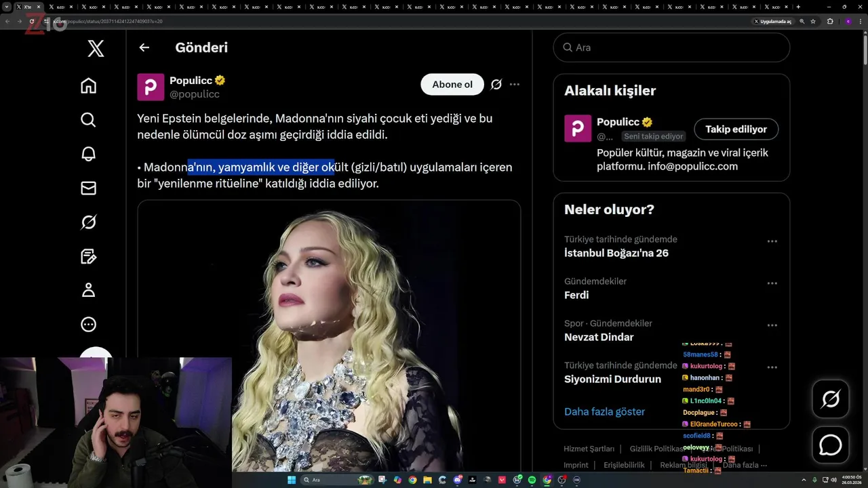The image size is (868, 488).
Task: Open more options for Nevzat Dindar trend
Action: point(772,325)
